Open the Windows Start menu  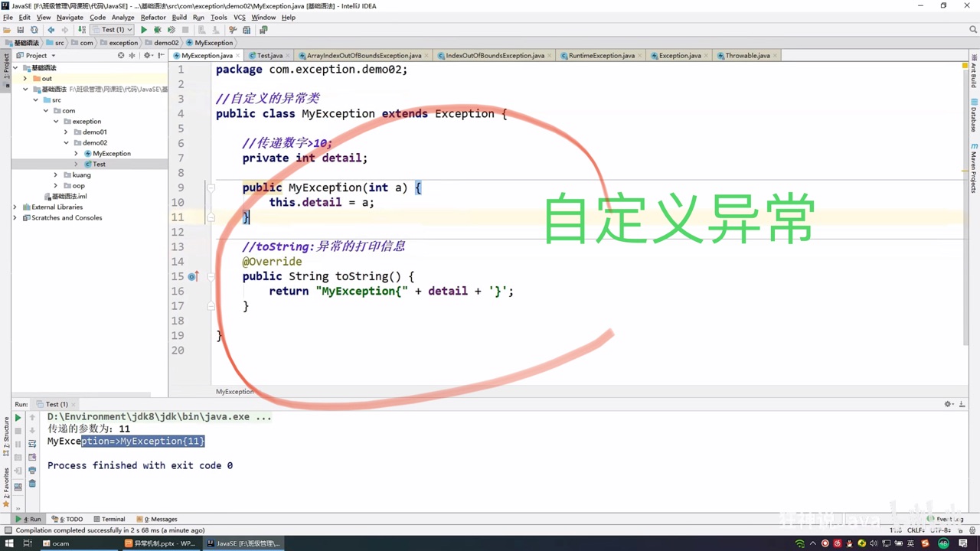pyautogui.click(x=9, y=543)
